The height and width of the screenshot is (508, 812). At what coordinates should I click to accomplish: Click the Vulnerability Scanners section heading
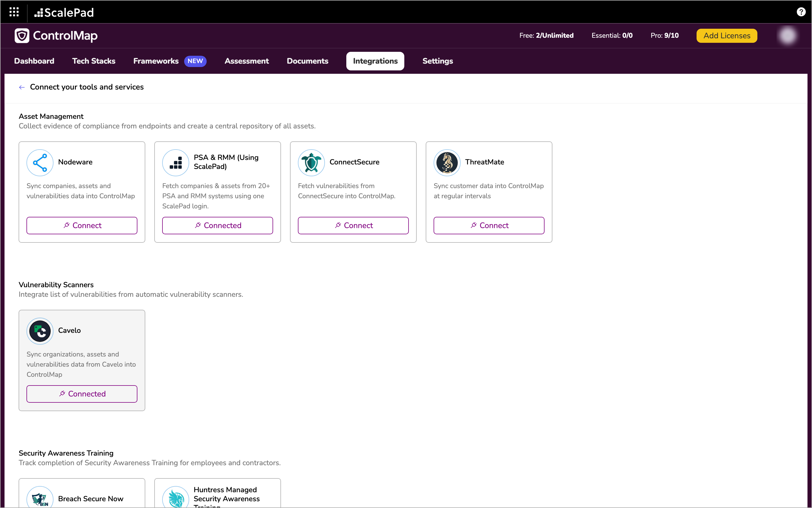click(56, 285)
